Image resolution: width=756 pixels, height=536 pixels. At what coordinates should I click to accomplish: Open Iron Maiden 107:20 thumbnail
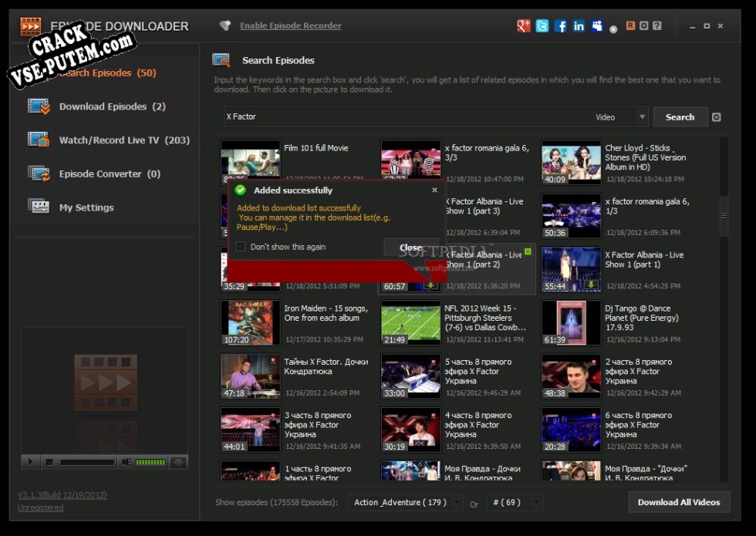click(250, 322)
